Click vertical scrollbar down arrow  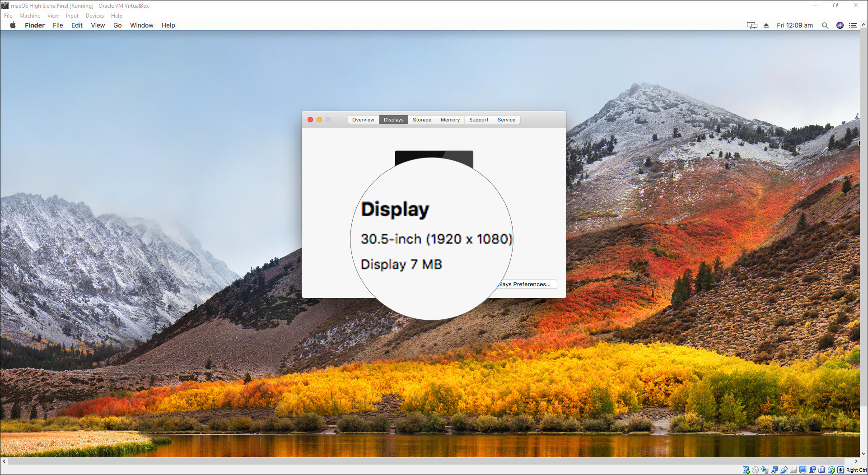pos(863,454)
